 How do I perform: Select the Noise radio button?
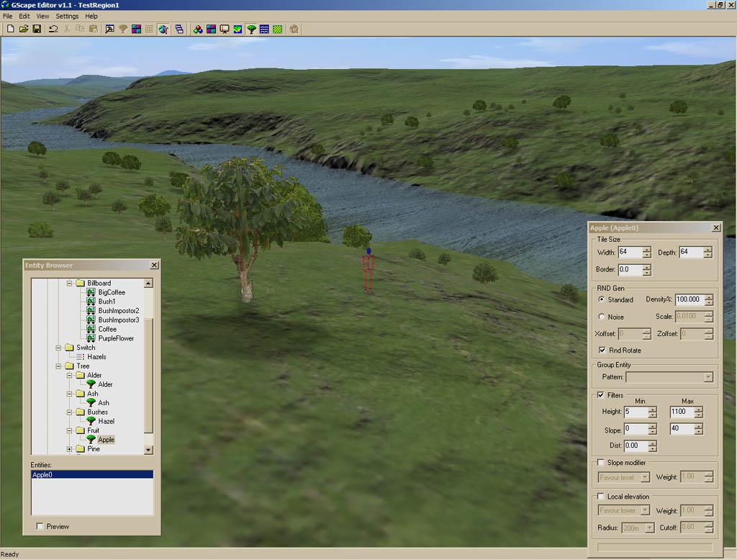click(x=602, y=317)
